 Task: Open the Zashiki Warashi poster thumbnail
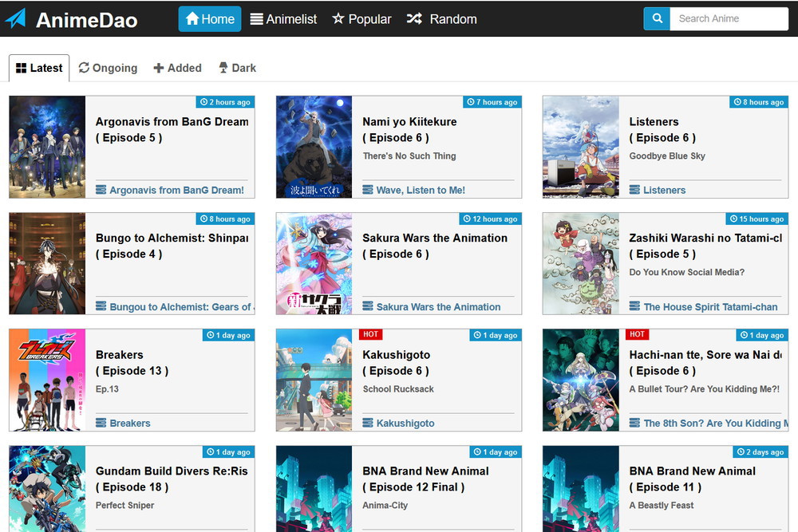pyautogui.click(x=581, y=263)
